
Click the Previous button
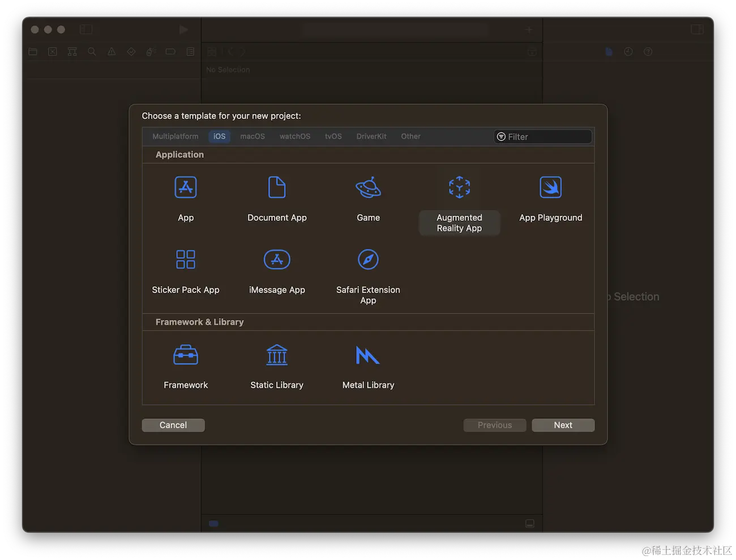pos(495,425)
